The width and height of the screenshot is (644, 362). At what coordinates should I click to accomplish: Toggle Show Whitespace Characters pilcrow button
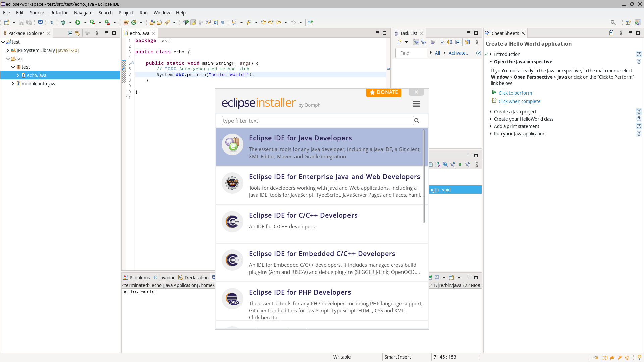(223, 22)
